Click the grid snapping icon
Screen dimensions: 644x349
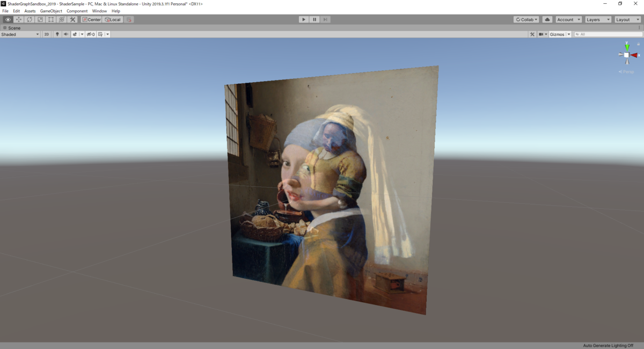coord(129,19)
